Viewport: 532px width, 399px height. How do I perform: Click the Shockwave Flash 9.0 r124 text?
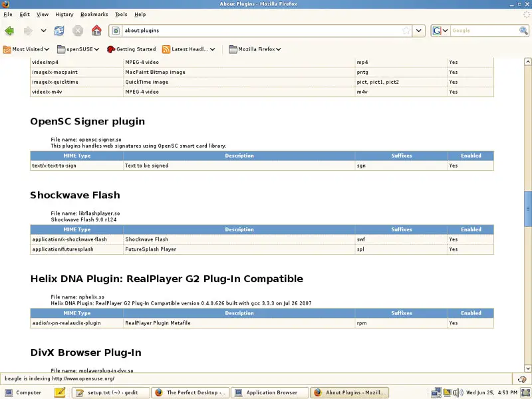[x=84, y=220]
